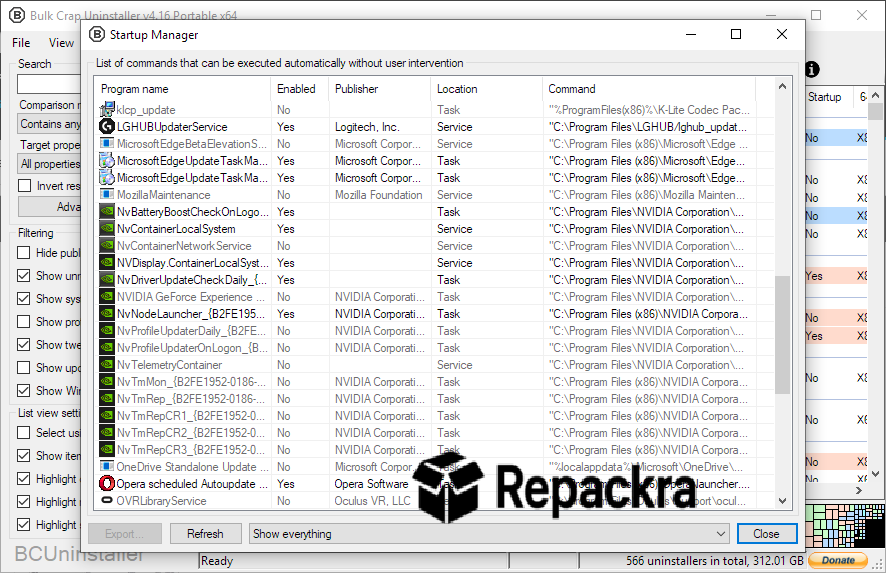The image size is (886, 573).
Task: Click the NVDisplay.ContainerLocalSystem icon
Action: (107, 262)
